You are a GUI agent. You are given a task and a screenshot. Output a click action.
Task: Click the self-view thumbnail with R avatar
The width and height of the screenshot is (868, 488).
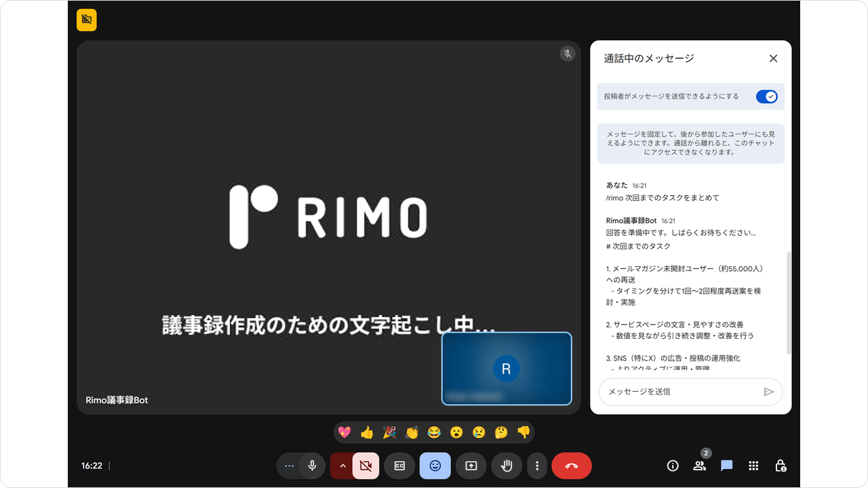click(507, 369)
